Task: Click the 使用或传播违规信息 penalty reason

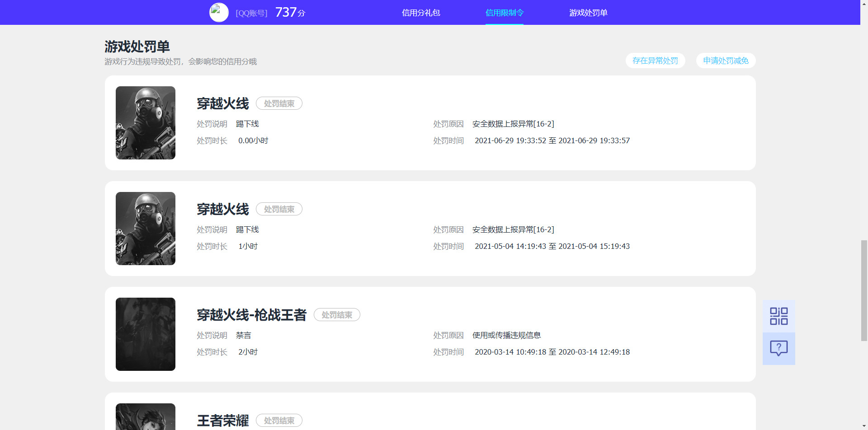Action: click(507, 335)
